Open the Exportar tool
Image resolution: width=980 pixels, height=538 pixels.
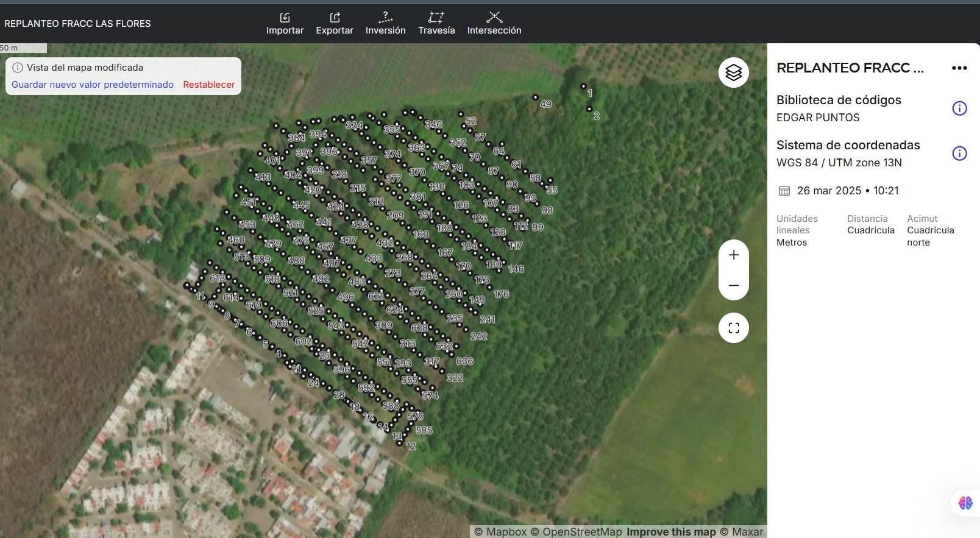click(335, 23)
